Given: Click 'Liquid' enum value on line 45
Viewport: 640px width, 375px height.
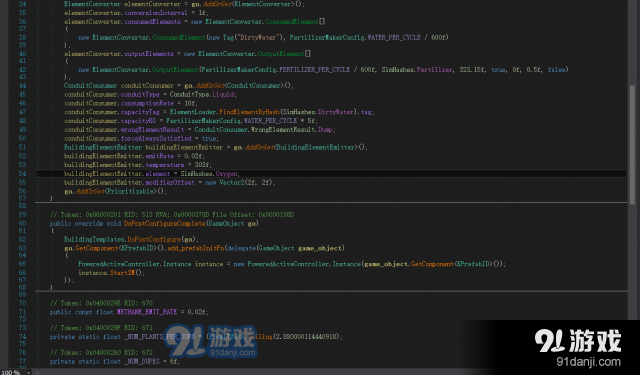Looking at the screenshot, I should point(223,94).
